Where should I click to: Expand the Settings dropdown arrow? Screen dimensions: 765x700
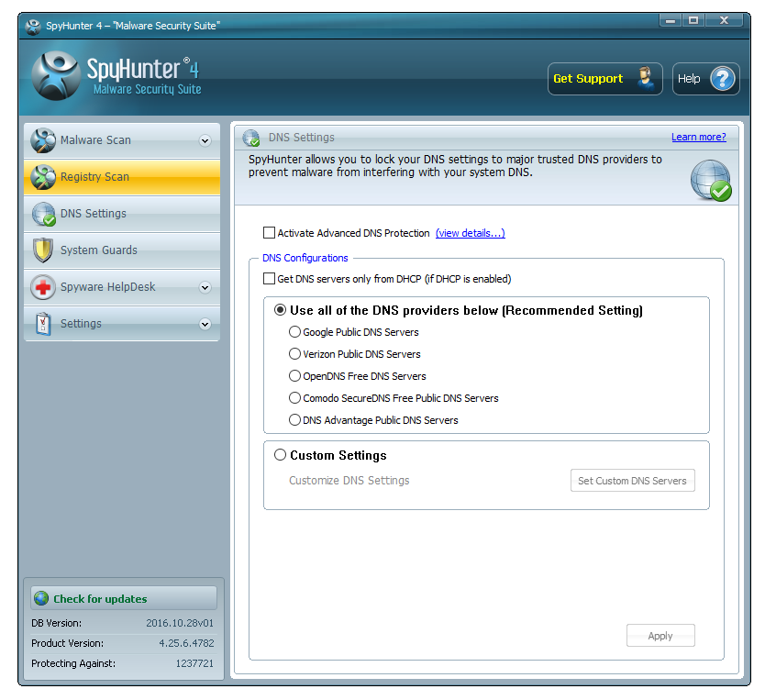[205, 324]
